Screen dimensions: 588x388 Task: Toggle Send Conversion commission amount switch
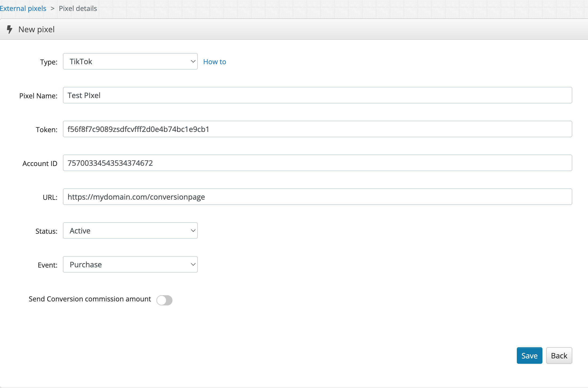tap(164, 300)
